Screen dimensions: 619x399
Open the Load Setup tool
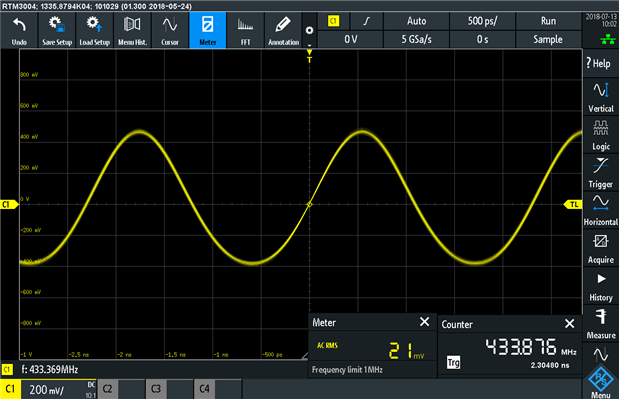pyautogui.click(x=94, y=30)
